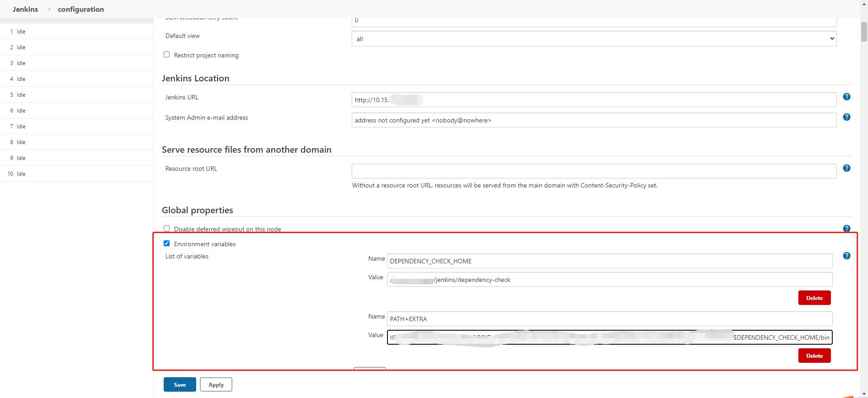Tick Disable deferred wipeout on this node

click(167, 229)
